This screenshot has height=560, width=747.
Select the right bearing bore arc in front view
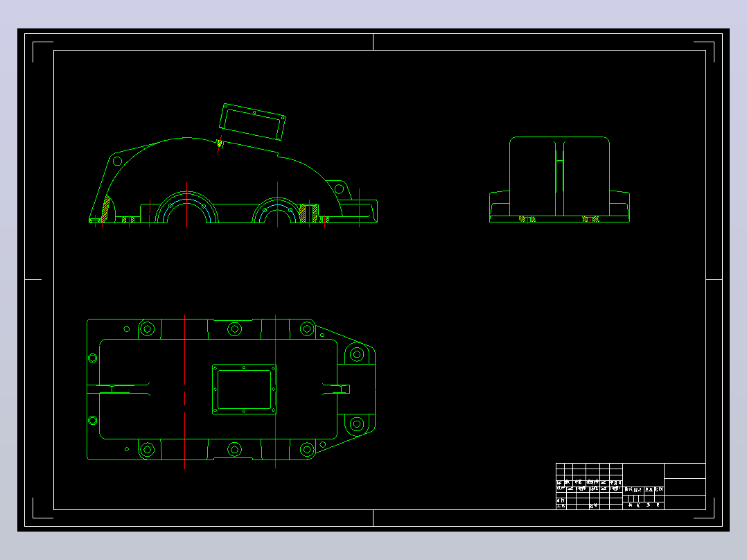click(x=277, y=210)
